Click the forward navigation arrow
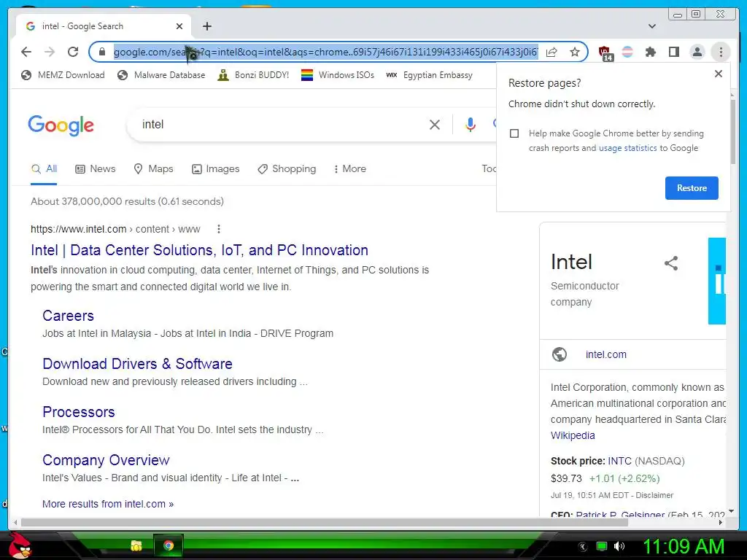 coord(50,52)
